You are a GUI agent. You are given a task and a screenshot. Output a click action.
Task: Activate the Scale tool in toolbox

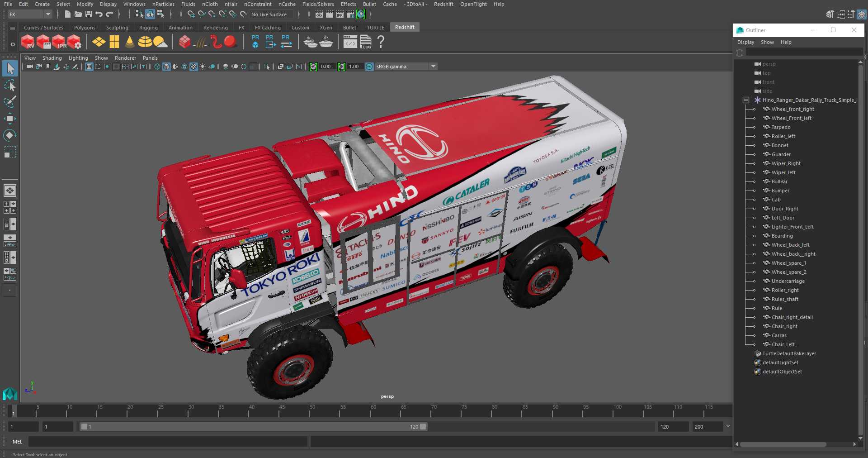pyautogui.click(x=10, y=152)
